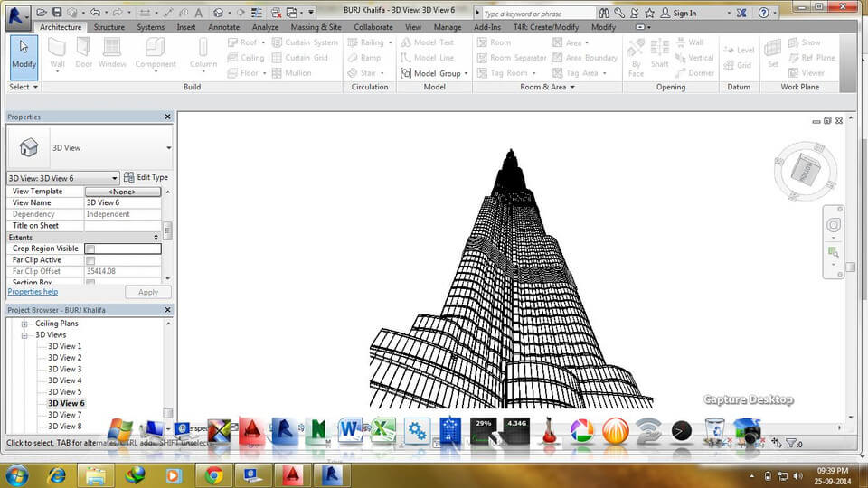Click the Close Hidden Windows icon

pos(277,13)
